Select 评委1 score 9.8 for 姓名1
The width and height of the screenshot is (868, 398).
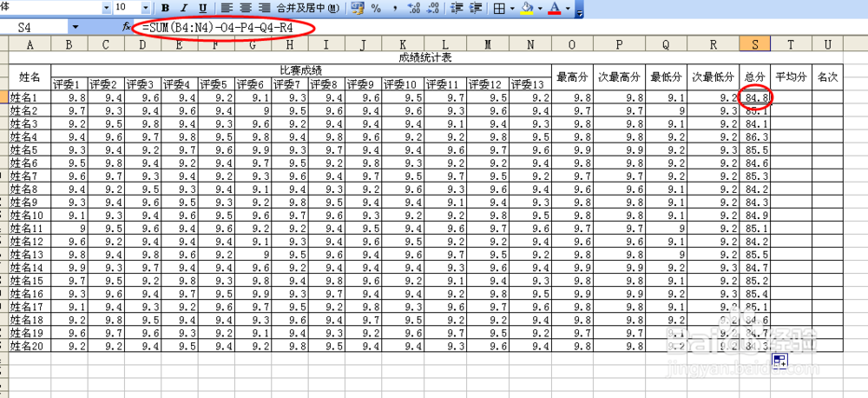[x=69, y=97]
